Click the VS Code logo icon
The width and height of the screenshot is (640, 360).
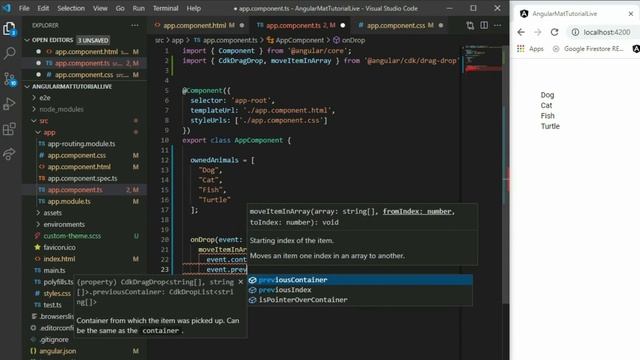click(7, 8)
